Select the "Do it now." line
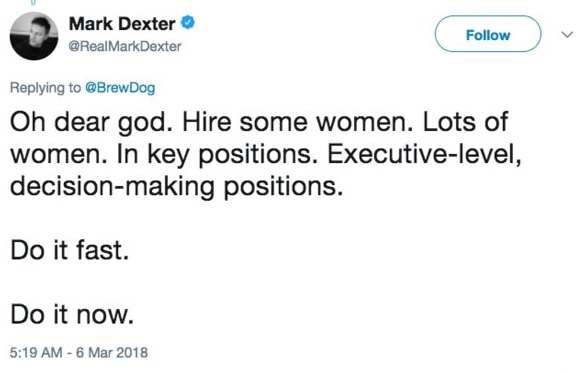576x374 pixels. pyautogui.click(x=72, y=315)
